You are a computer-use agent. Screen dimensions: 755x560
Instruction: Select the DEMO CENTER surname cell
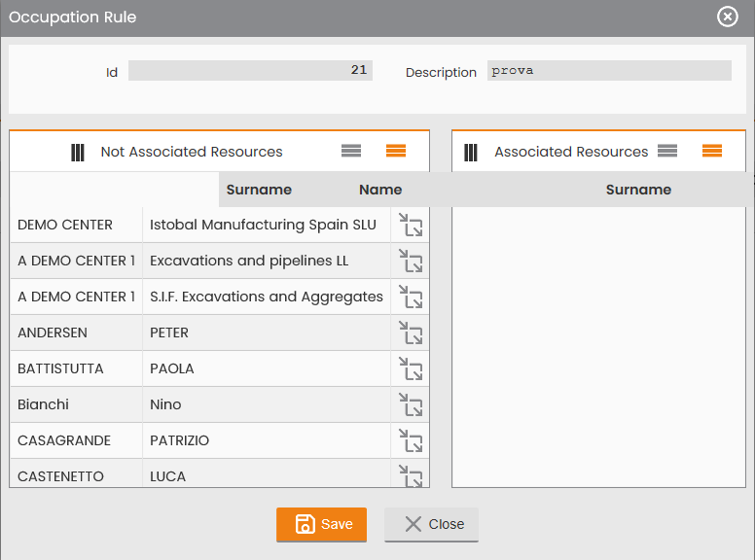(x=77, y=225)
